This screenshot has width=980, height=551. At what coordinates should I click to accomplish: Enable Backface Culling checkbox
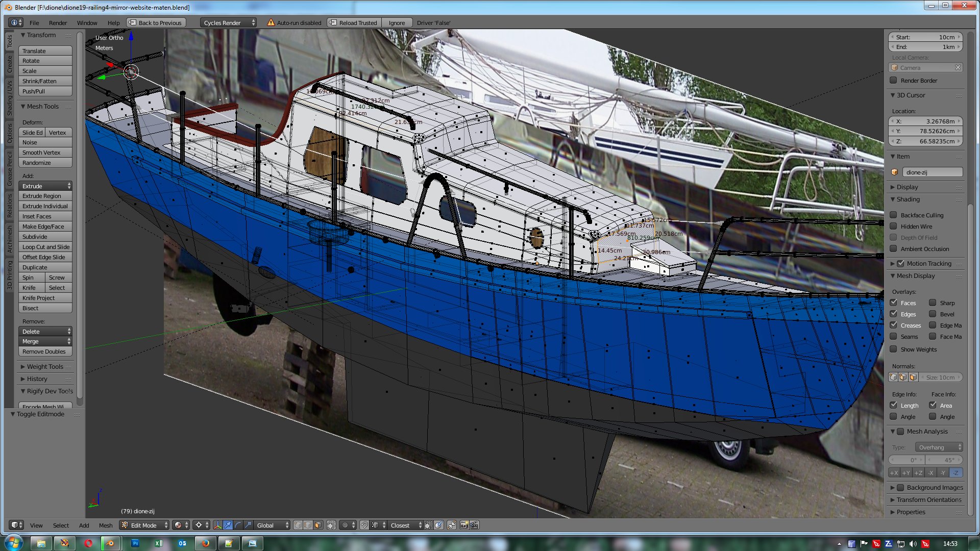point(893,215)
